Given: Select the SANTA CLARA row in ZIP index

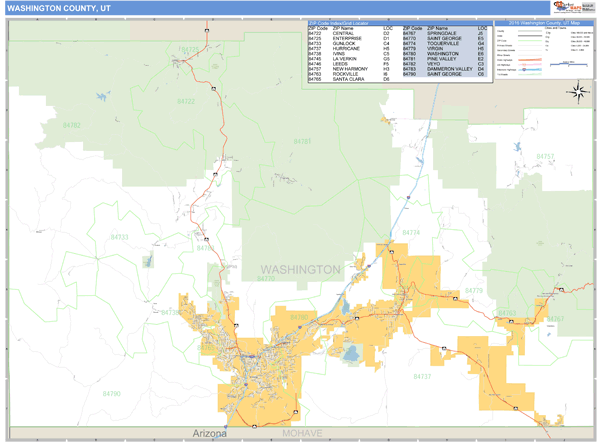Looking at the screenshot, I should click(x=349, y=79).
